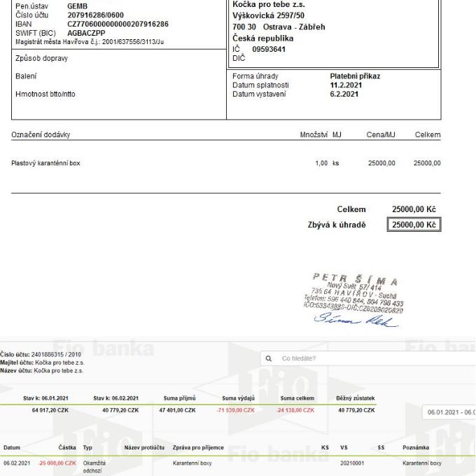Click the SS column header
The width and height of the screenshot is (476, 476).
click(381, 447)
